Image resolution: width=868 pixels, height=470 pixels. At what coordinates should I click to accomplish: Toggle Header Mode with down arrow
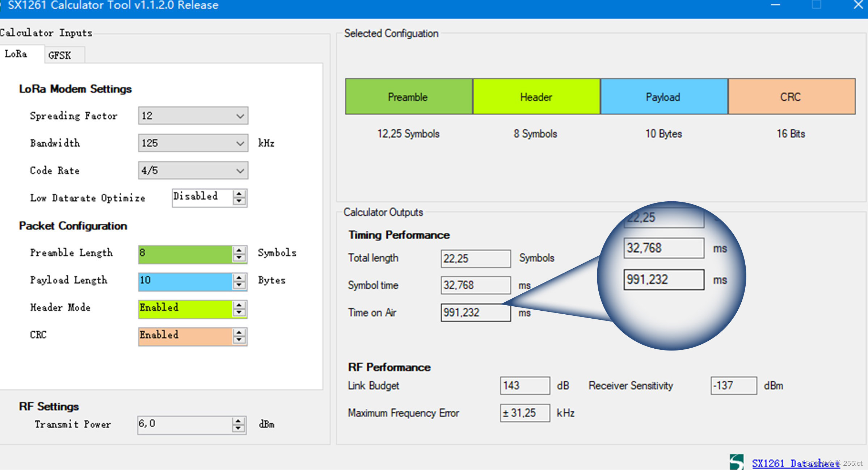coord(239,313)
